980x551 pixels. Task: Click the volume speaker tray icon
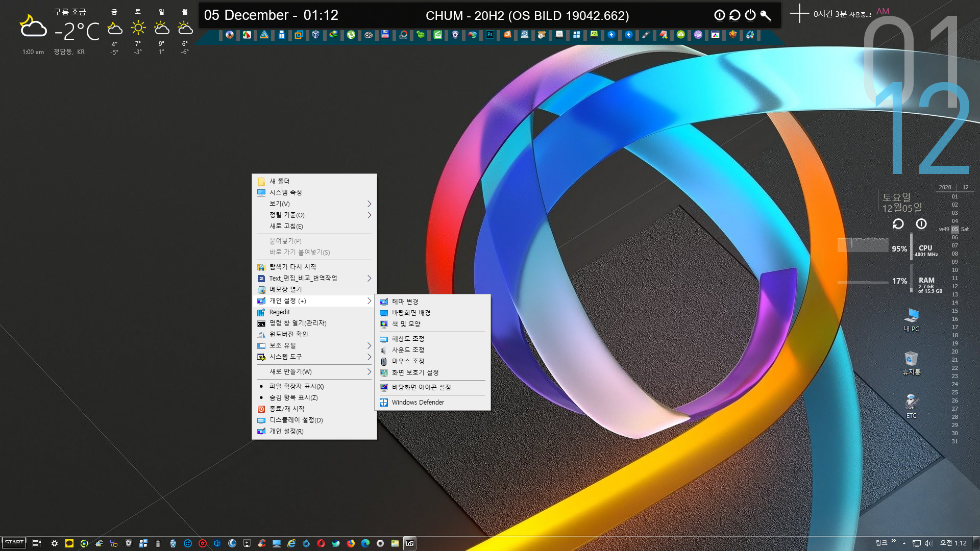[x=928, y=543]
